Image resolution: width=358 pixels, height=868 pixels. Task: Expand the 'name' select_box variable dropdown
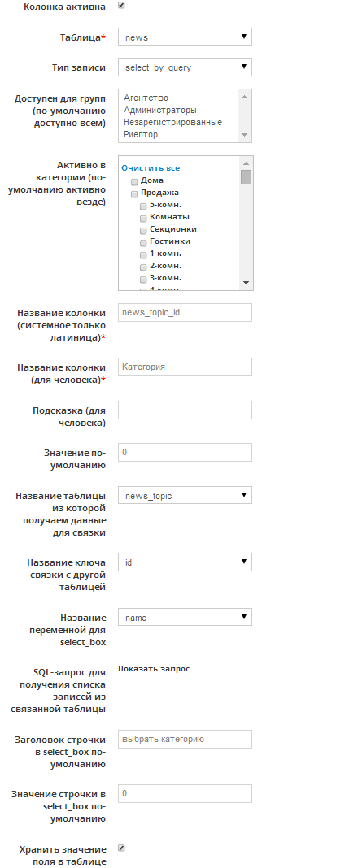click(185, 617)
